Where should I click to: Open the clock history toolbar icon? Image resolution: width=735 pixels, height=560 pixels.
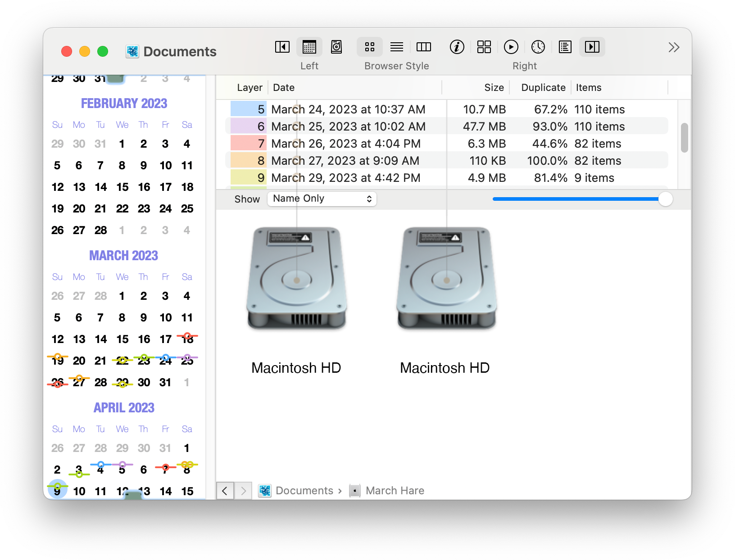538,47
